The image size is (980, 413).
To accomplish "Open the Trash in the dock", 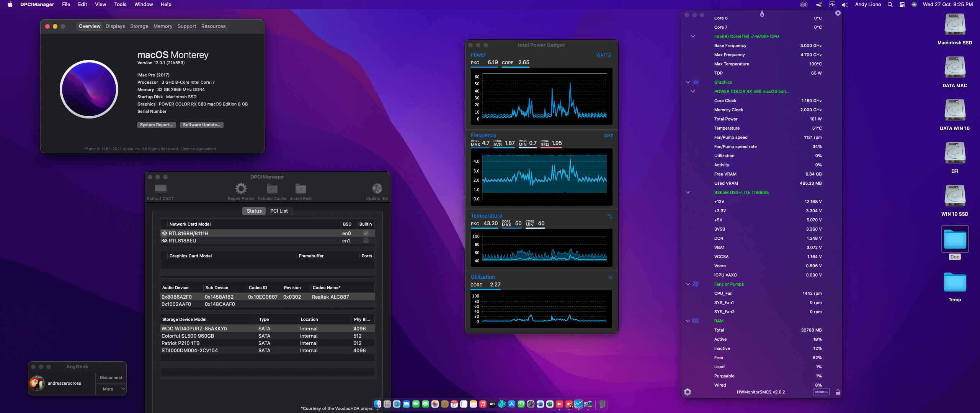I will [x=602, y=404].
